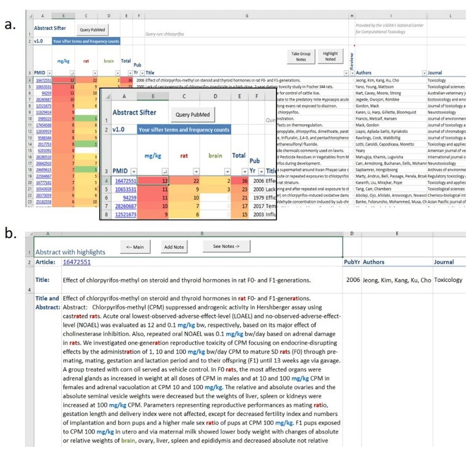
Task: Open PMID link 3989223
Action: tap(45, 119)
